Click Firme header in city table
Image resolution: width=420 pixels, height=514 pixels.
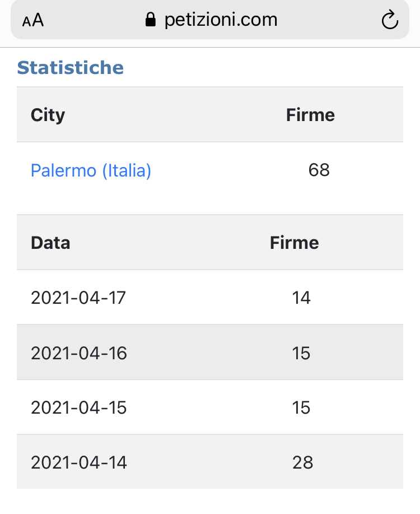tap(310, 115)
